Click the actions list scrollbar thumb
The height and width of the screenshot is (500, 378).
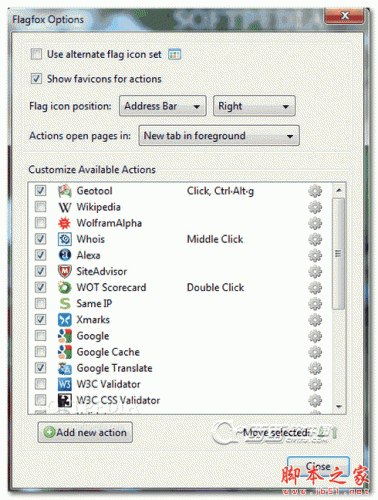pos(339,254)
